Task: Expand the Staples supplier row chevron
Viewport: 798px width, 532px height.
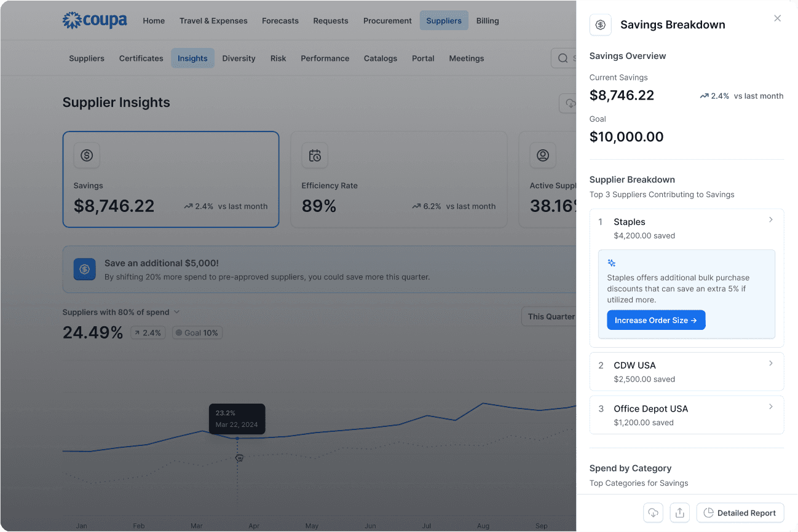Action: point(771,220)
